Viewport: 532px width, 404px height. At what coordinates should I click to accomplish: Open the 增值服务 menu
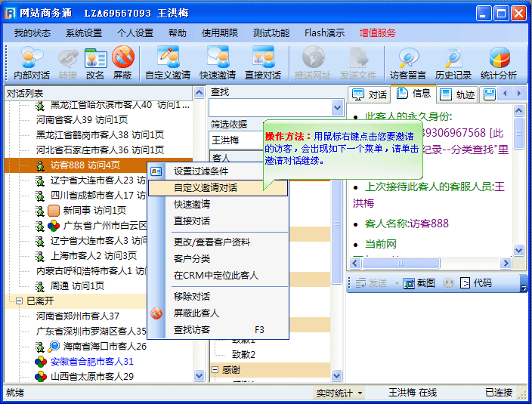click(377, 33)
